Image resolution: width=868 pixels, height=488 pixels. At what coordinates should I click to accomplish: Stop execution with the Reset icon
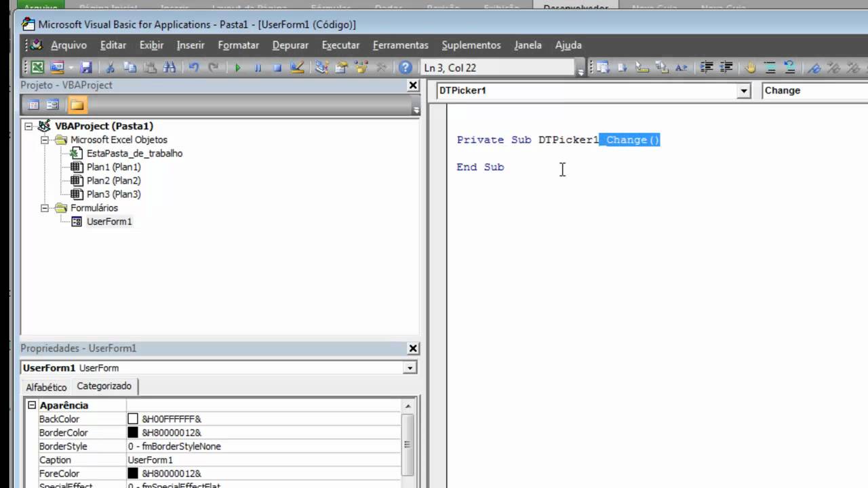coord(277,68)
